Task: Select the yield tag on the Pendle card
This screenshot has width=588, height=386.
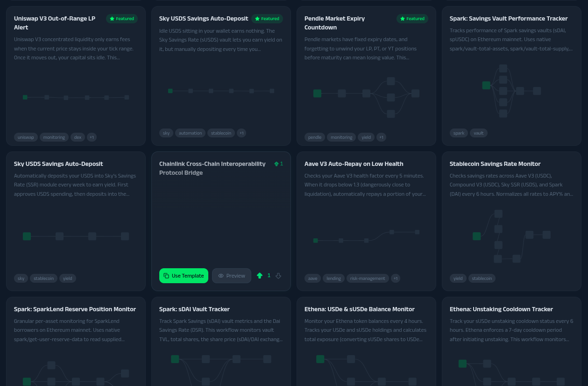Action: click(366, 137)
